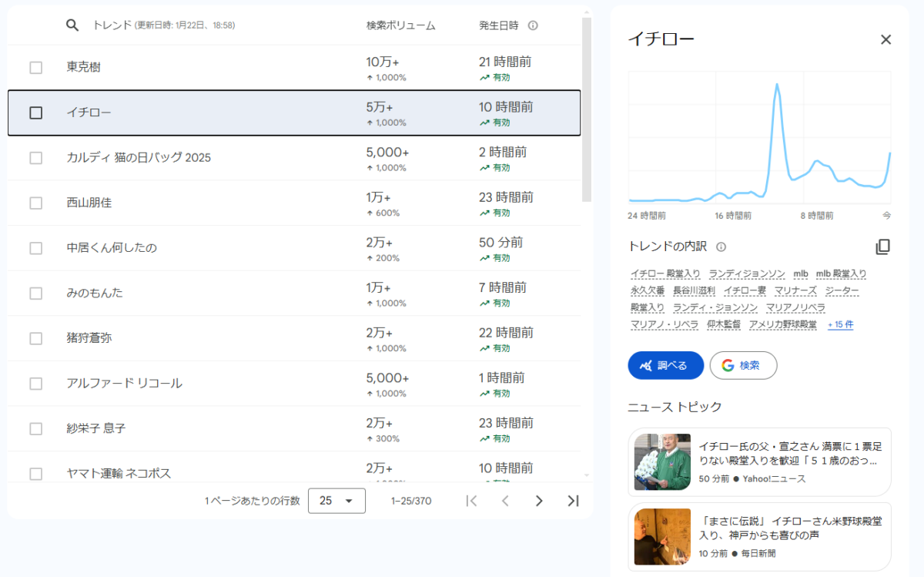Open related query イチロー 殿堂入り
The image size is (924, 577).
click(x=665, y=273)
